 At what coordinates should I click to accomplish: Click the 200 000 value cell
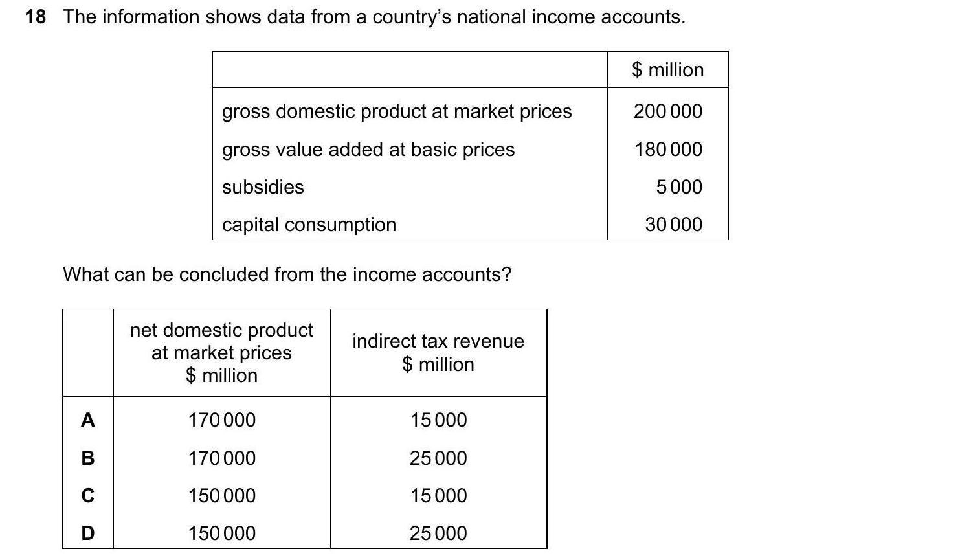coord(667,111)
